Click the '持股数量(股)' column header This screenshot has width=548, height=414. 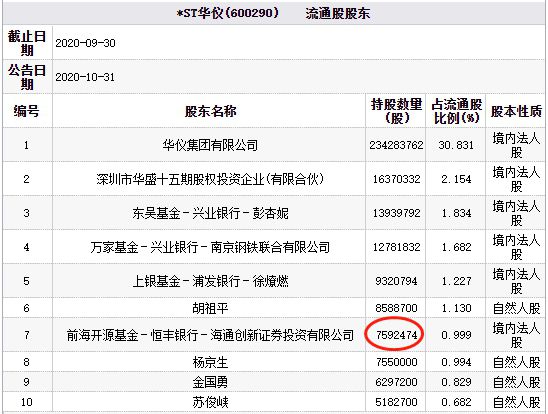396,111
